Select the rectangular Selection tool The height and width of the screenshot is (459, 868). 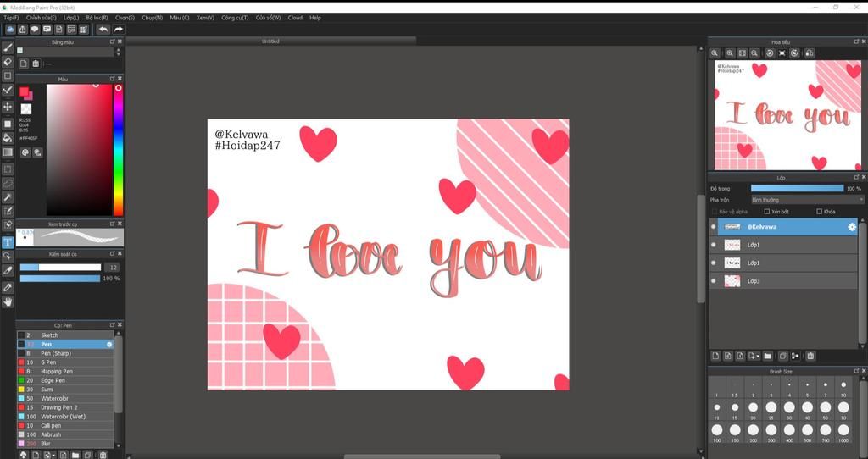(x=8, y=169)
